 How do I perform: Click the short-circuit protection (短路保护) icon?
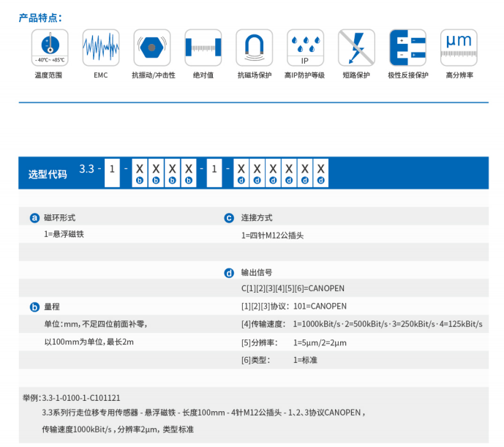pos(356,48)
